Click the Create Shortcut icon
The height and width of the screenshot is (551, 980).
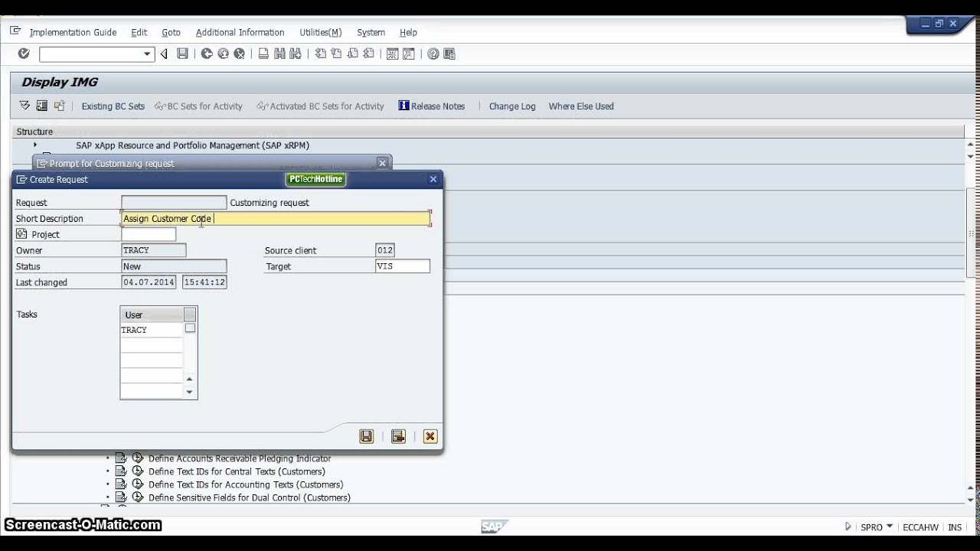[409, 54]
